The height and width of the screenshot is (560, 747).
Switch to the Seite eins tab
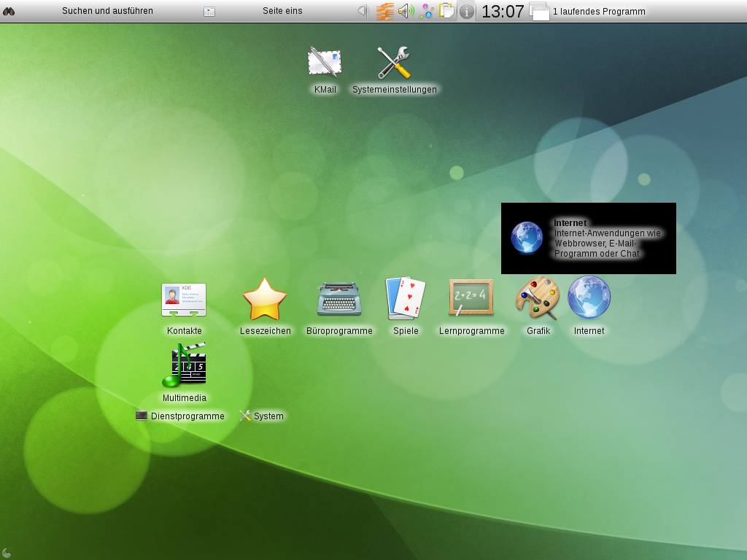tap(282, 11)
